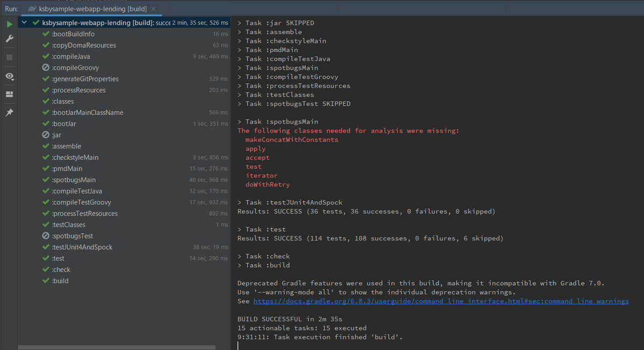The image size is (644, 350).
Task: Select the :testJUnit4AndSpock task row
Action: coord(124,247)
